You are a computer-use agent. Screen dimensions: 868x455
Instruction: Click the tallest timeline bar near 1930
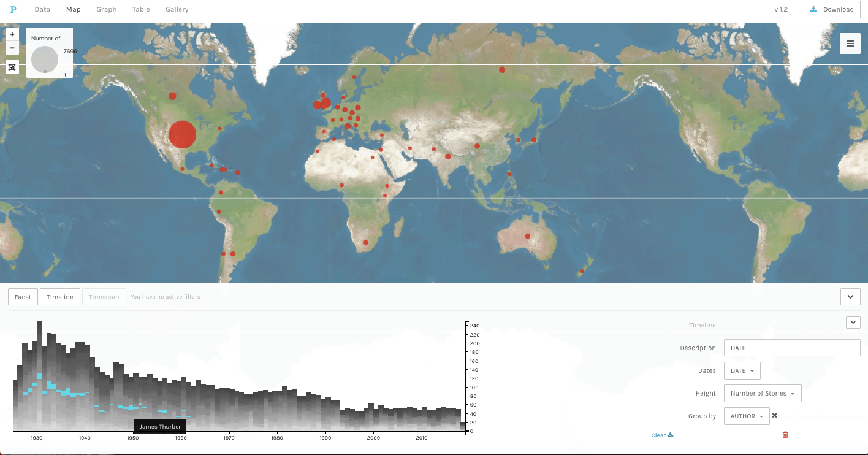[39, 375]
